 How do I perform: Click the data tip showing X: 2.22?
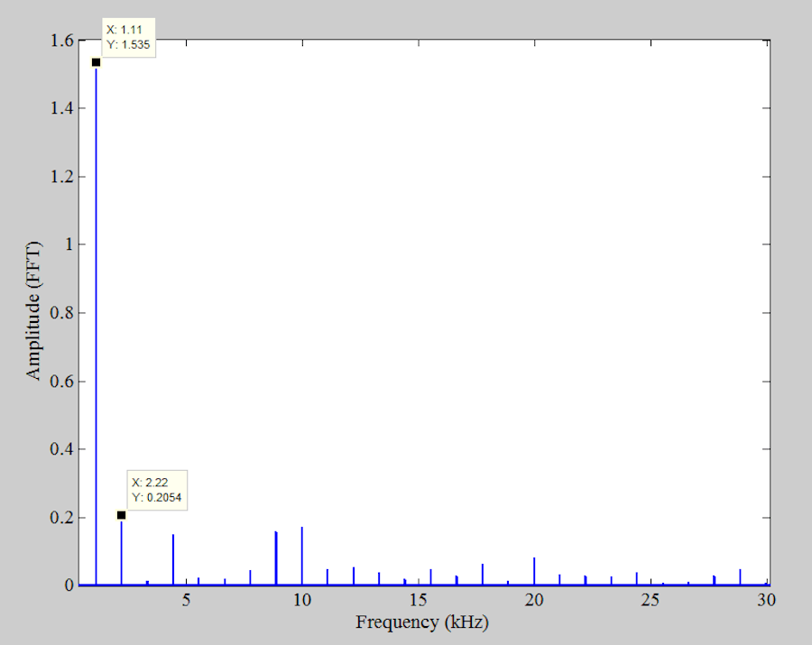155,490
